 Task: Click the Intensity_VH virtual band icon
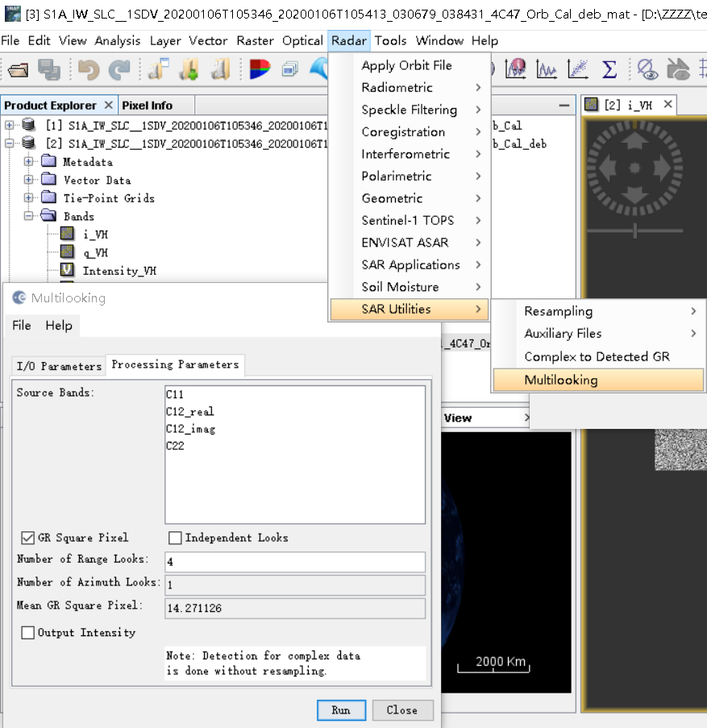67,270
